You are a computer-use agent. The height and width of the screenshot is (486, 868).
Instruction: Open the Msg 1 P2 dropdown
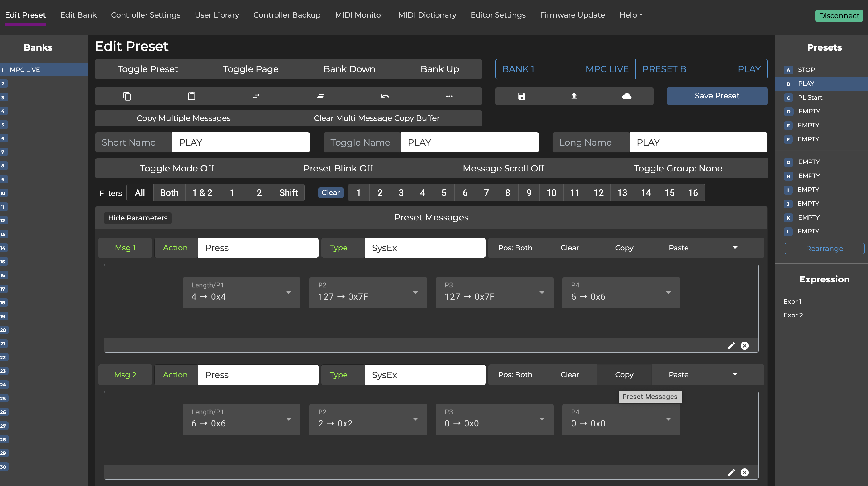[x=368, y=292]
